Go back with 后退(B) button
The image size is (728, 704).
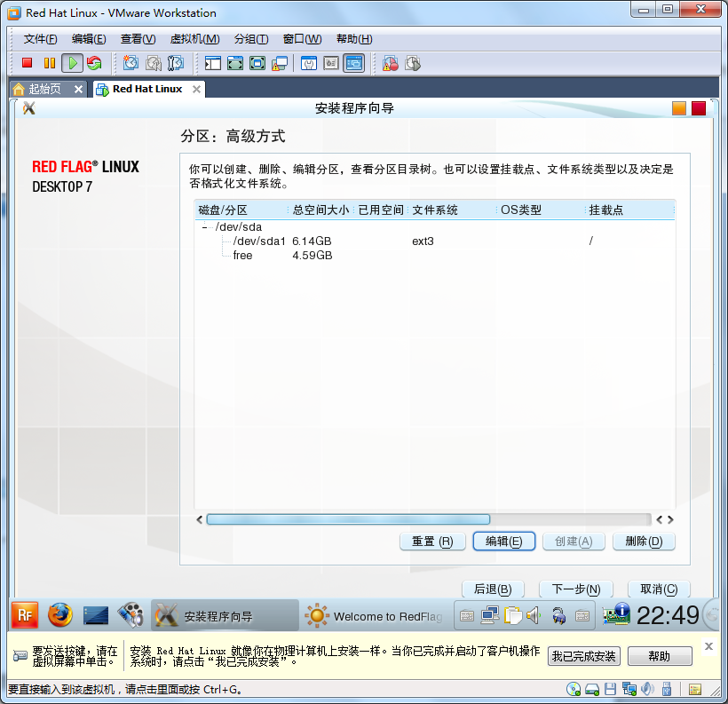(x=493, y=589)
